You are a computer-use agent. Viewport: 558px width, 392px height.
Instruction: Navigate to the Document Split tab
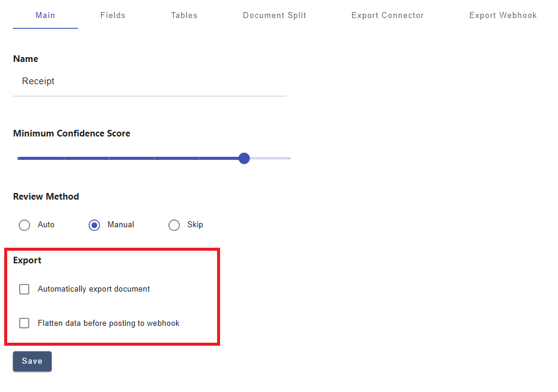[274, 15]
